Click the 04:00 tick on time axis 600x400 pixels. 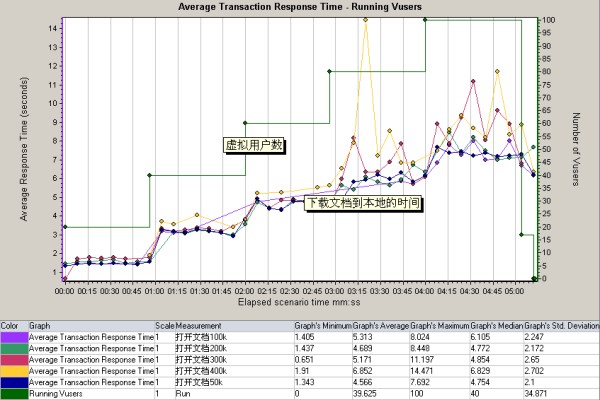click(x=424, y=291)
